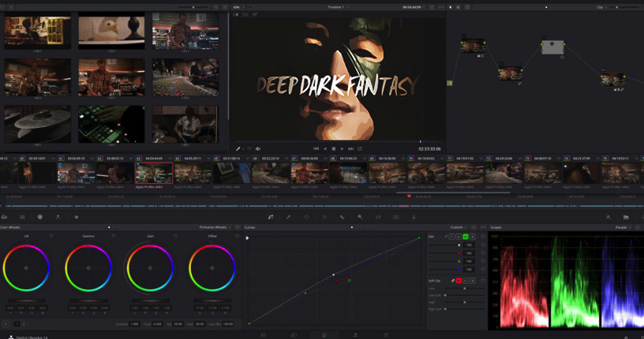Open the Key palette
644x339 pixels.
(x=360, y=217)
